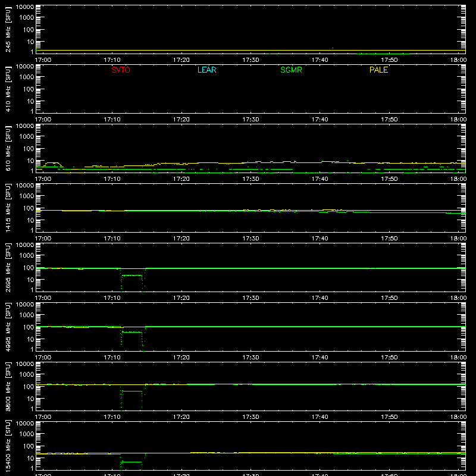Image resolution: width=476 pixels, height=476 pixels.
Task: Select the 410 MHz [SFU] axis title
Action: click(x=8, y=89)
